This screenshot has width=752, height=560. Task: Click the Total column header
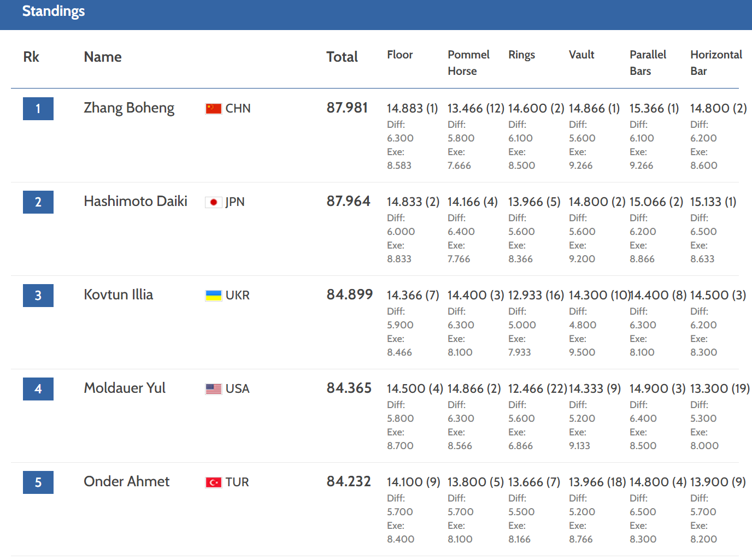pos(342,57)
